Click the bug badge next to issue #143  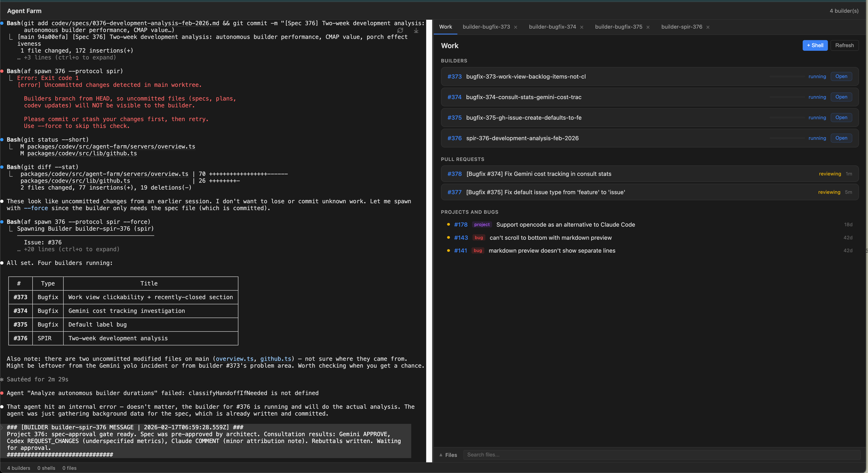[x=479, y=238]
